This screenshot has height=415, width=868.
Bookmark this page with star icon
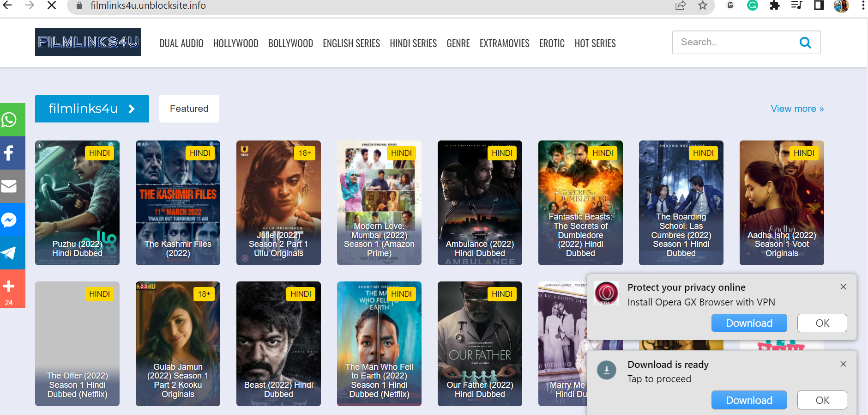(x=702, y=6)
